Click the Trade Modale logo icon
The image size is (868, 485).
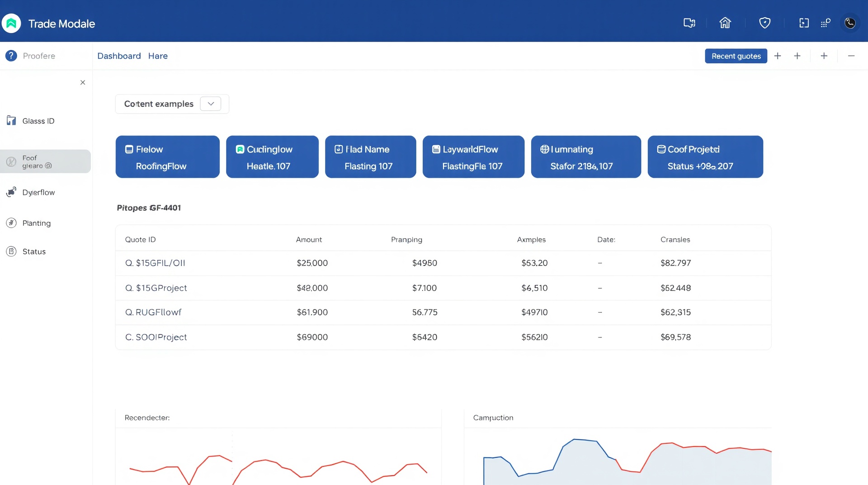pos(11,24)
